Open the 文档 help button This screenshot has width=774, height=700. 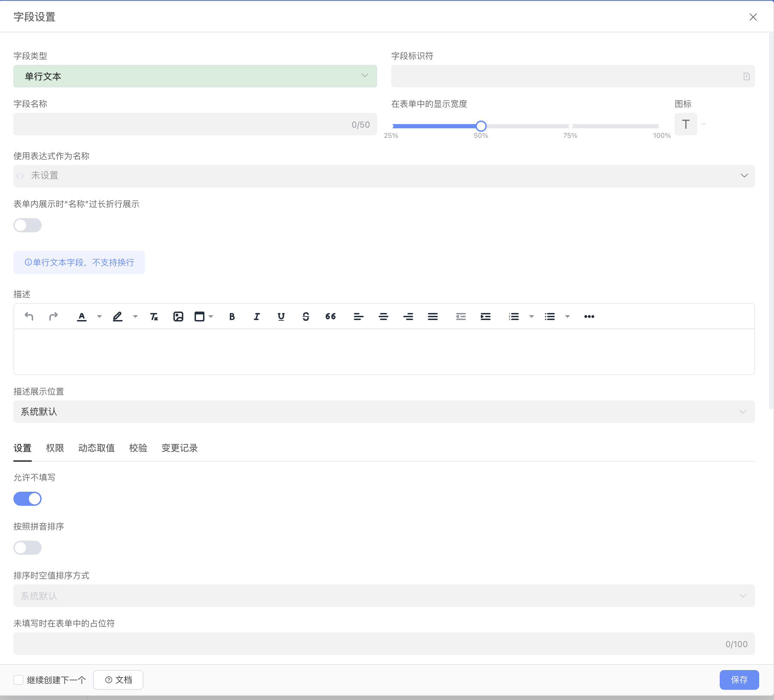(118, 680)
